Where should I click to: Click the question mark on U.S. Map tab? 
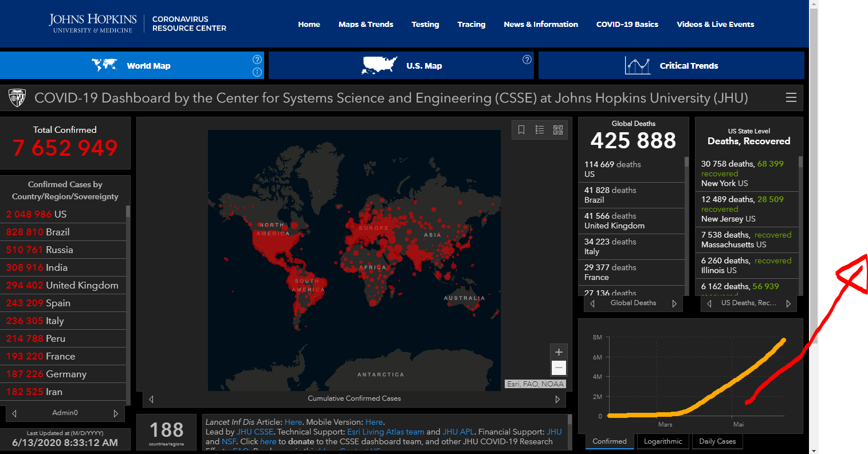[x=527, y=60]
